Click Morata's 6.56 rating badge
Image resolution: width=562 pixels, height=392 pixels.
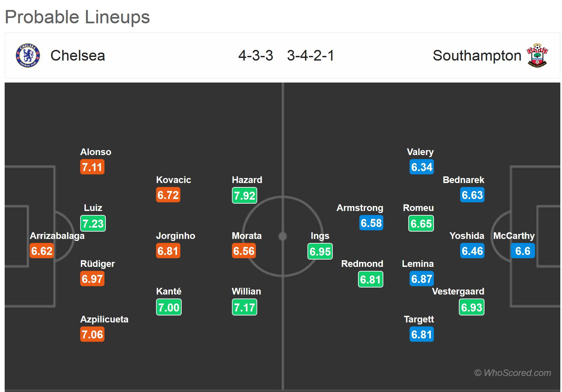[x=244, y=251]
